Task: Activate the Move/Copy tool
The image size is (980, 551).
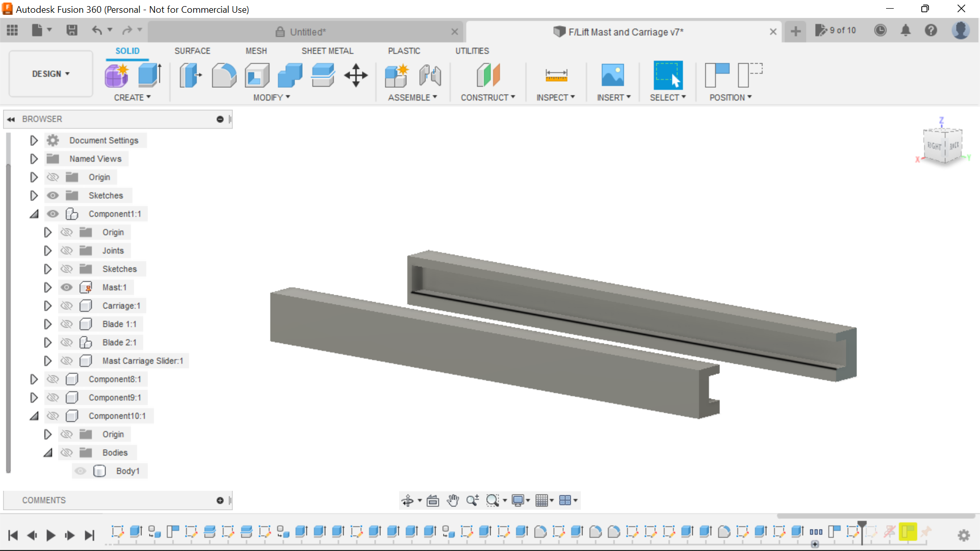Action: pos(355,75)
